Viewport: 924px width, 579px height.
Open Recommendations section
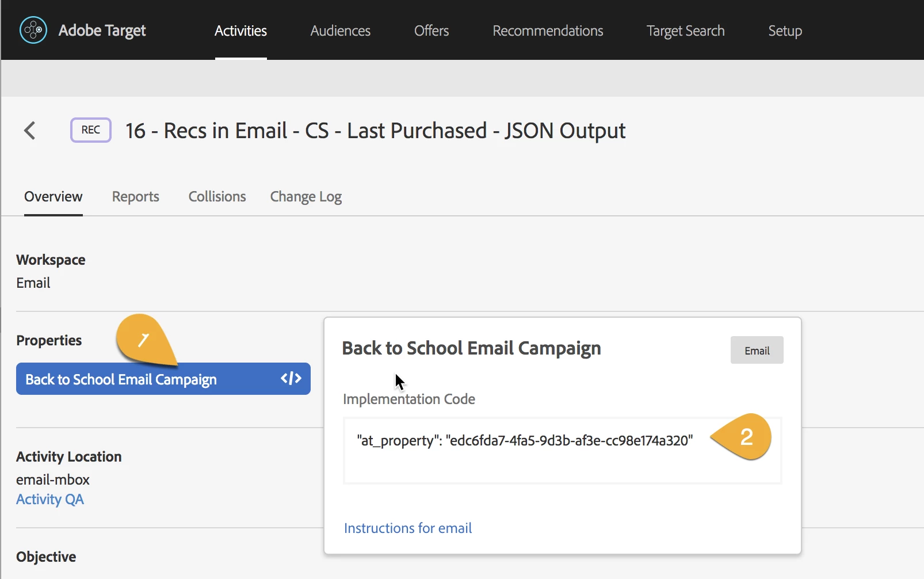click(x=548, y=31)
